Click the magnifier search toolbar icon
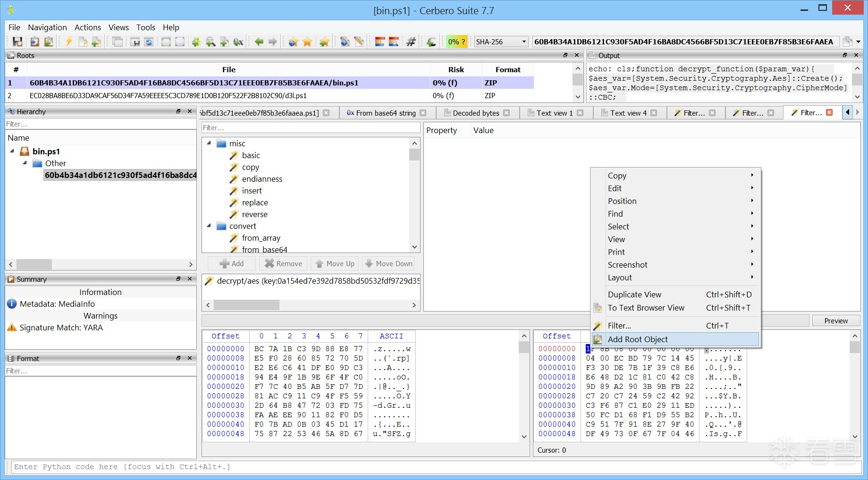The image size is (868, 480). tap(211, 42)
